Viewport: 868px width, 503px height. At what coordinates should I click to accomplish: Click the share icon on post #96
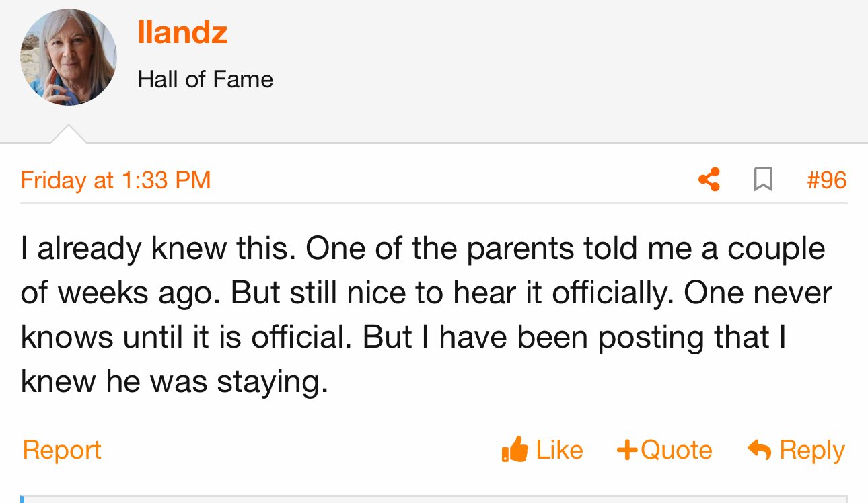click(x=709, y=180)
